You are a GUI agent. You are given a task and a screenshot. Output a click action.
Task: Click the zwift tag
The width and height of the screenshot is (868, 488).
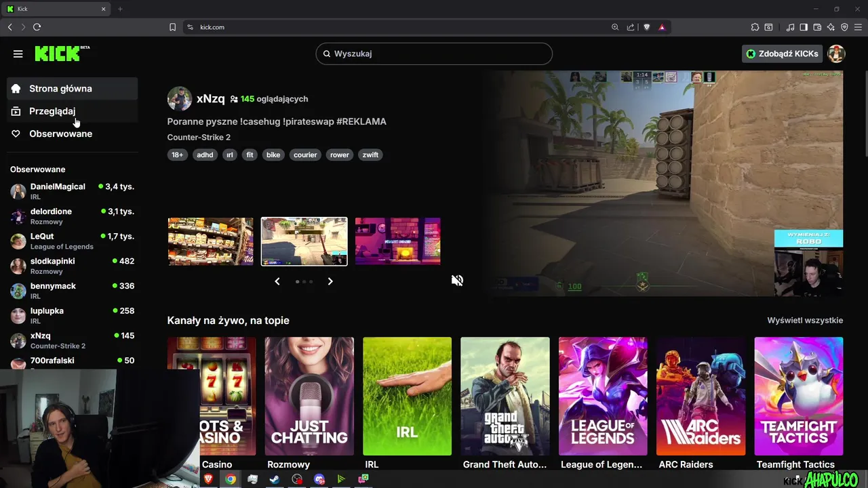pyautogui.click(x=370, y=155)
